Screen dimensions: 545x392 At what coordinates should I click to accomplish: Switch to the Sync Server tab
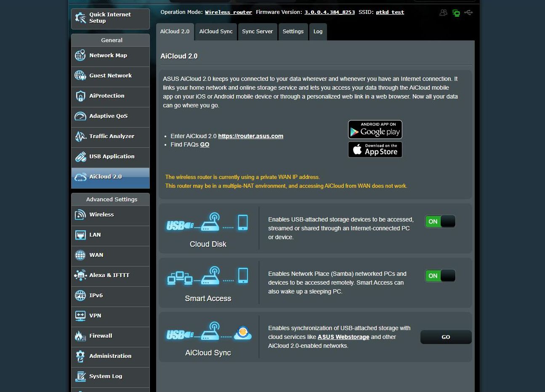pos(258,32)
